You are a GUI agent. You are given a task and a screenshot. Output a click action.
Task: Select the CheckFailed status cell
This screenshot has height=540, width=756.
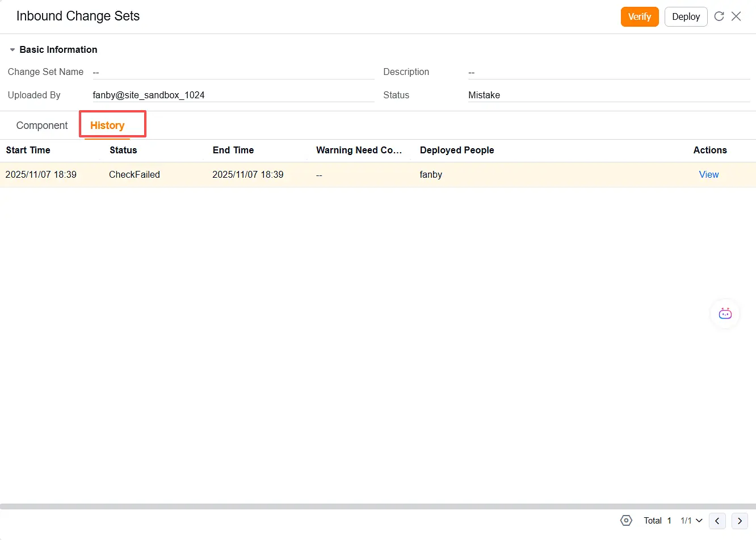click(135, 174)
